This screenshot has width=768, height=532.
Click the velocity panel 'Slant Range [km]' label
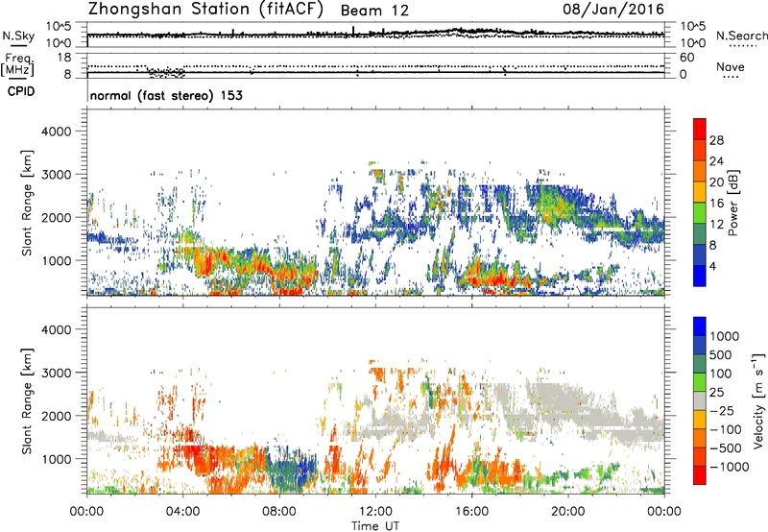click(27, 401)
